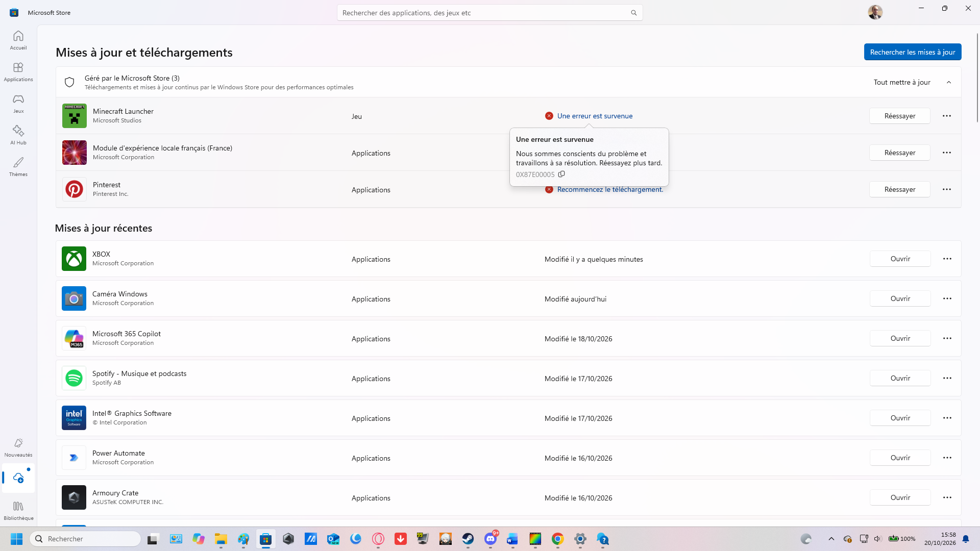Click the Pinterest app icon
980x551 pixels.
[75, 189]
